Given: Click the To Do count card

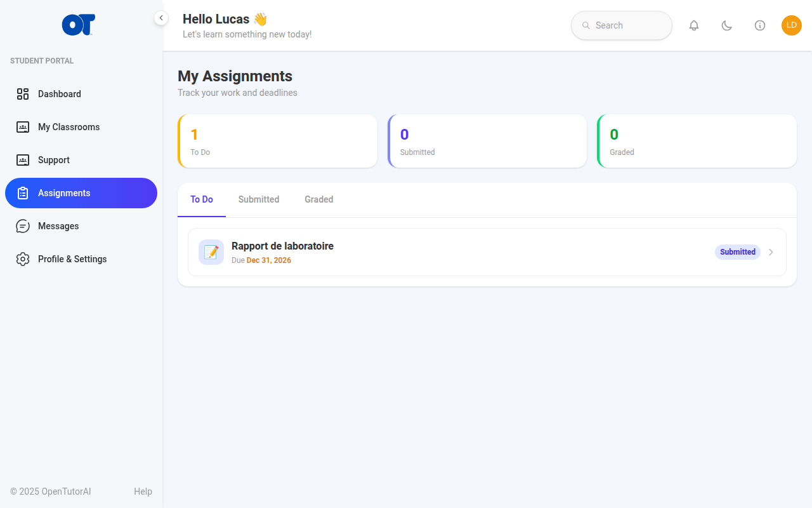Looking at the screenshot, I should (278, 141).
